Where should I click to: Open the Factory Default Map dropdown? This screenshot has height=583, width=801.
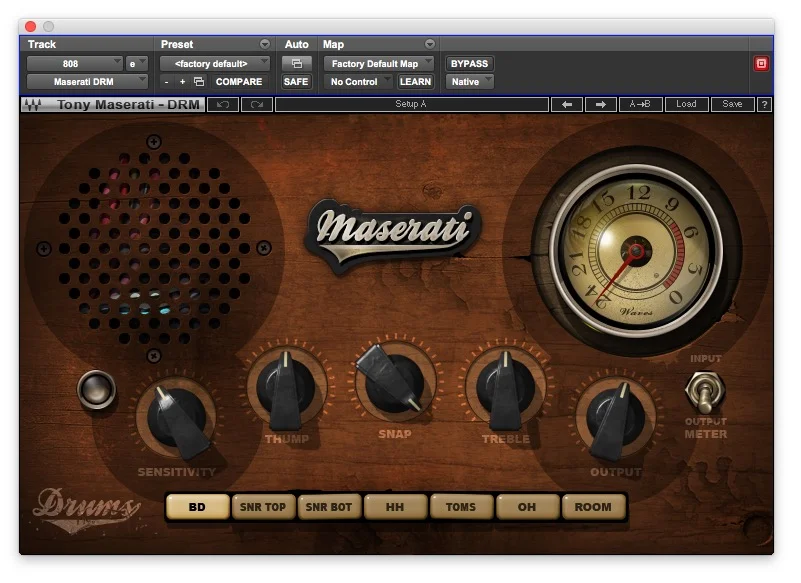tap(379, 64)
